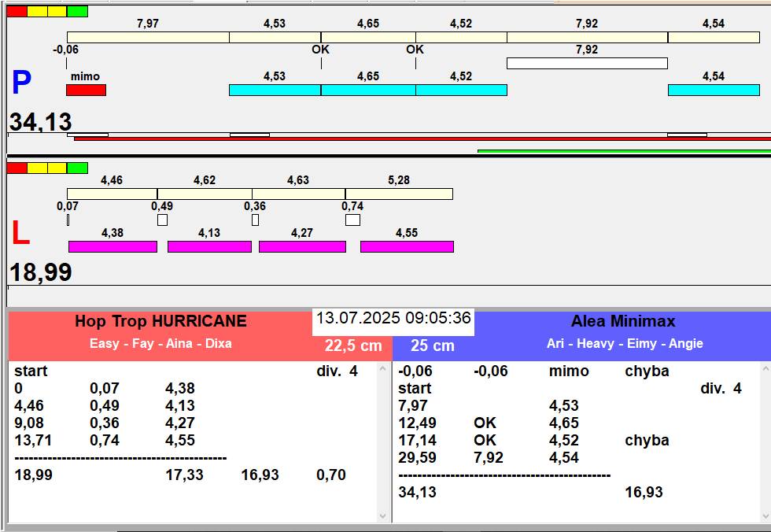Click the red 'L' lane letter
Screen dimensions: 771x532
(x=20, y=233)
